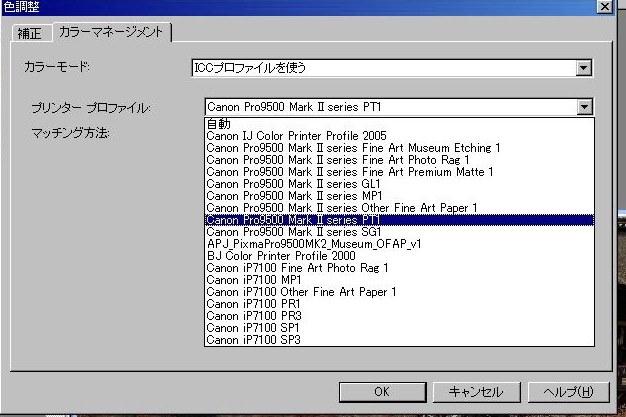The width and height of the screenshot is (626, 417).
Task: Select Pro9500 Fine Art Photo Rag 1
Action: 399,160
